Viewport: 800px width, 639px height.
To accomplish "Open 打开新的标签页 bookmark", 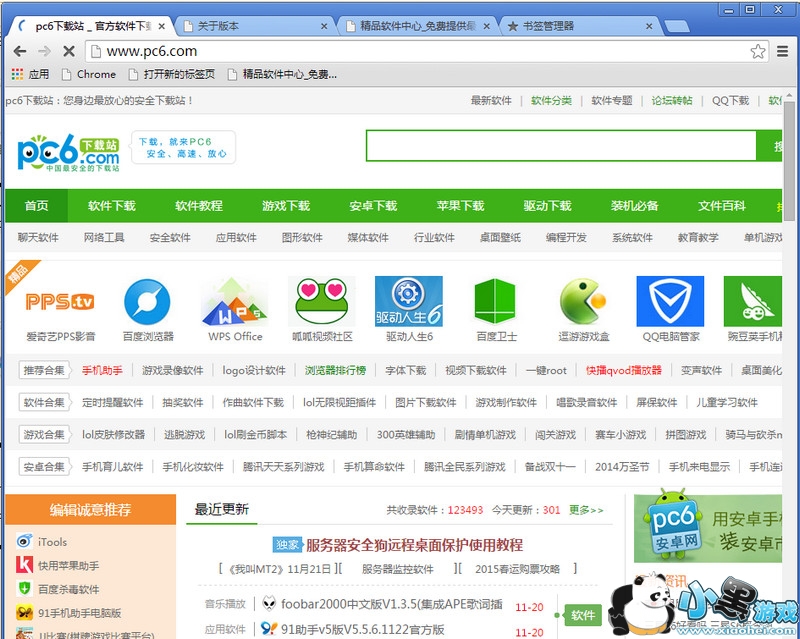I will click(x=171, y=75).
